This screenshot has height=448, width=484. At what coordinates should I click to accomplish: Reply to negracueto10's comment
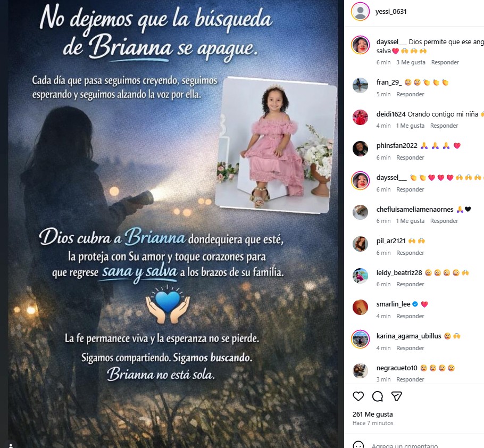410,379
